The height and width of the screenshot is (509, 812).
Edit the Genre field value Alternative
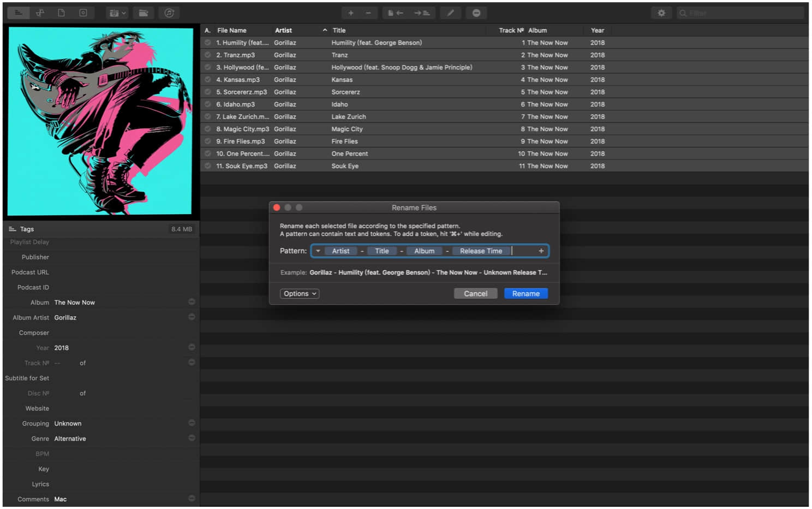[70, 439]
